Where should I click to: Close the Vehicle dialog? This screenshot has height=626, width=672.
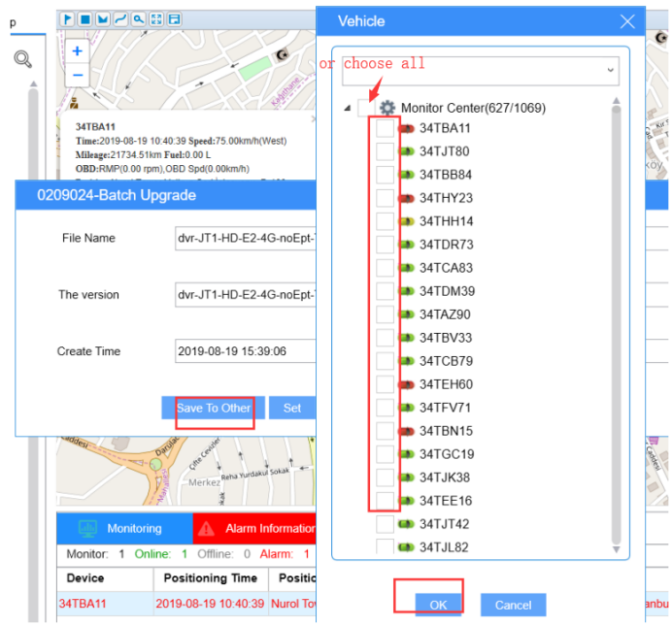(x=626, y=21)
